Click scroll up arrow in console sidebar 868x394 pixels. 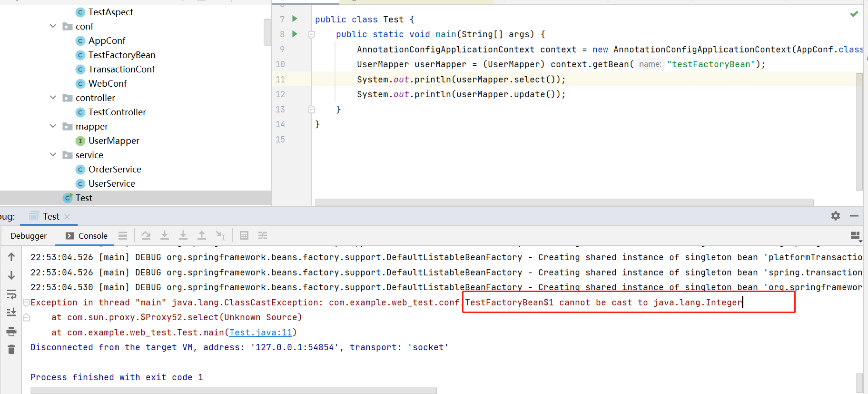(x=11, y=257)
